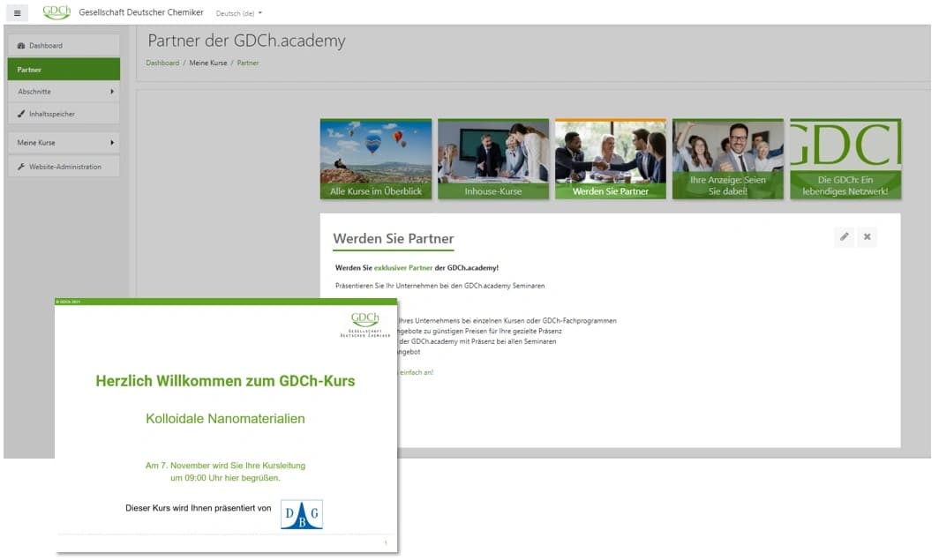The width and height of the screenshot is (939, 560).
Task: Click the pencil edit icon in panel
Action: [x=845, y=237]
